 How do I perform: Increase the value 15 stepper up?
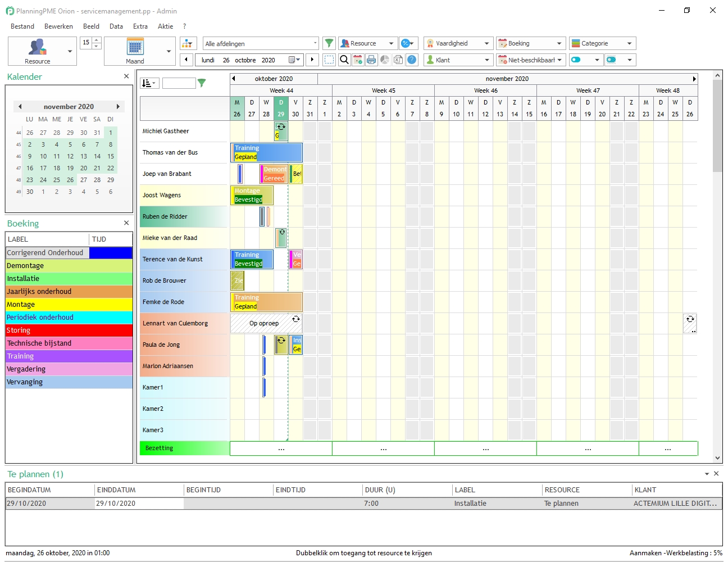pos(97,40)
